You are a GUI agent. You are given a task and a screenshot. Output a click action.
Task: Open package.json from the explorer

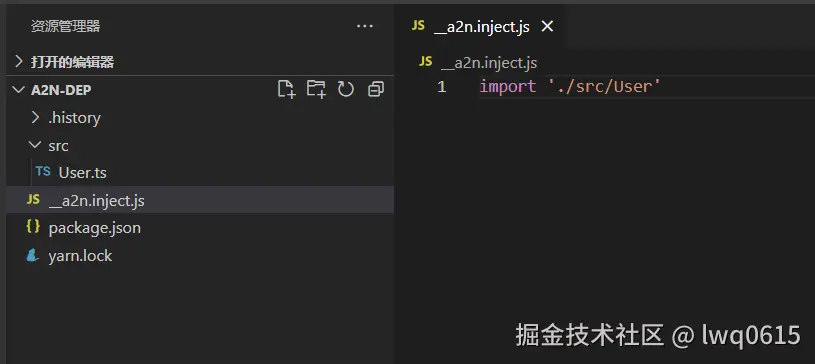coord(95,228)
